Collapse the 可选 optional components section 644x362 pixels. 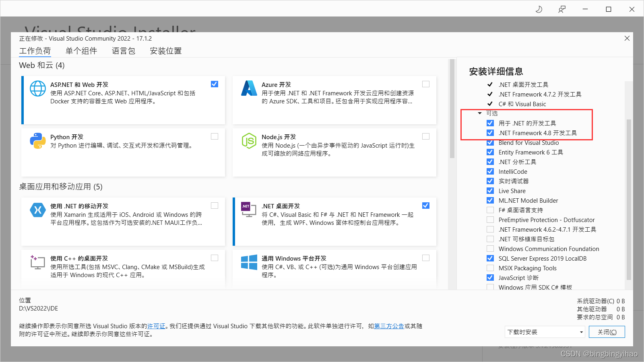[480, 113]
